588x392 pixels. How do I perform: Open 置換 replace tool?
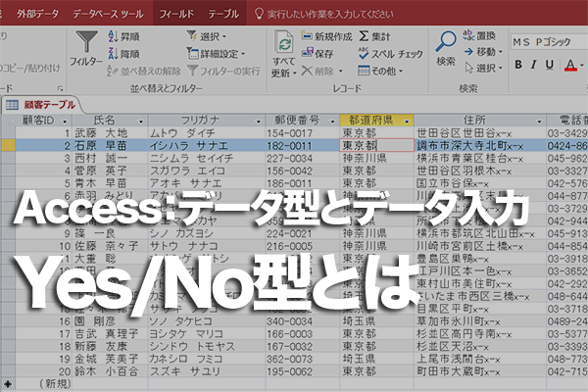point(479,35)
